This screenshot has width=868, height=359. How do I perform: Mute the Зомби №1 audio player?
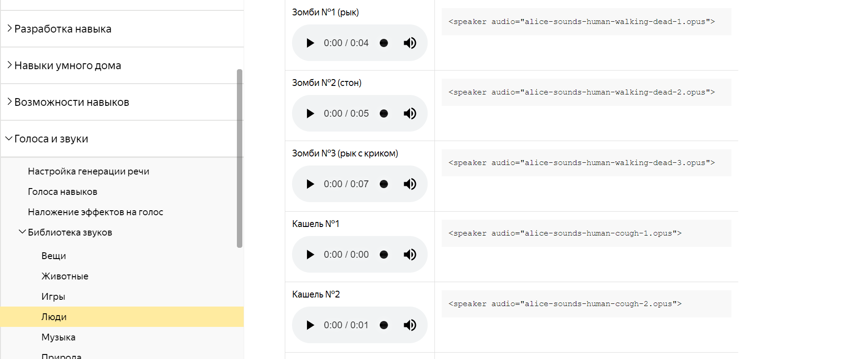click(410, 43)
